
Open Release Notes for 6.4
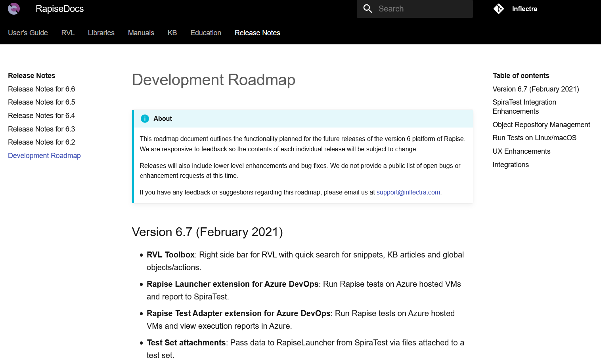pyautogui.click(x=41, y=116)
